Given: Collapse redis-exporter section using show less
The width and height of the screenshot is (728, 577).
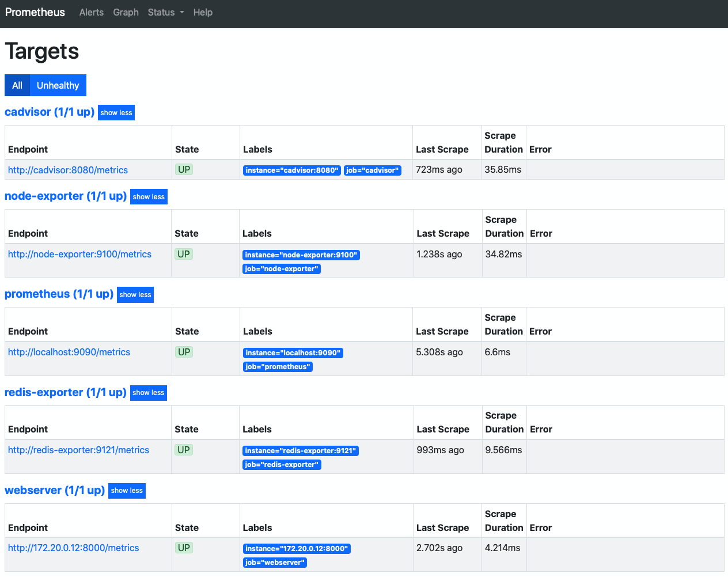Looking at the screenshot, I should point(149,393).
